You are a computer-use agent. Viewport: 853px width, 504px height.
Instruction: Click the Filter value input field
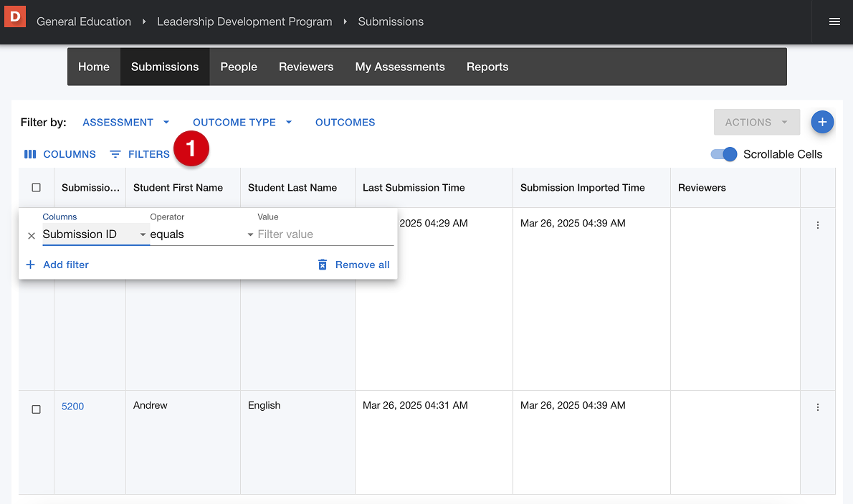[324, 234]
